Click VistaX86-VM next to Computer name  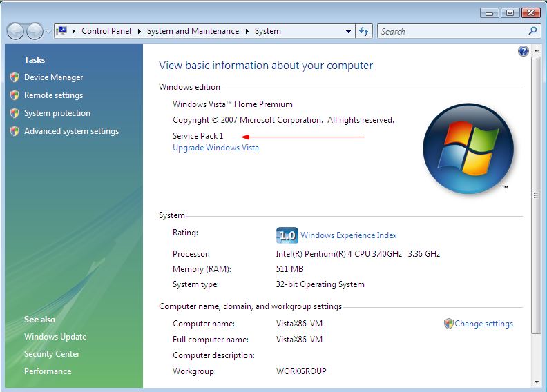[x=299, y=324]
